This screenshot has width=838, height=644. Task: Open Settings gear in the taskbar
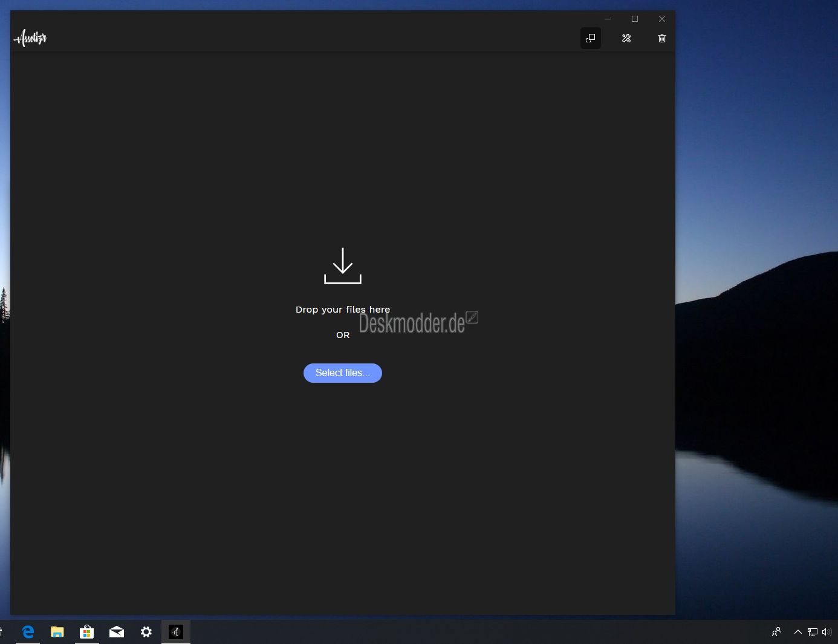pyautogui.click(x=146, y=632)
